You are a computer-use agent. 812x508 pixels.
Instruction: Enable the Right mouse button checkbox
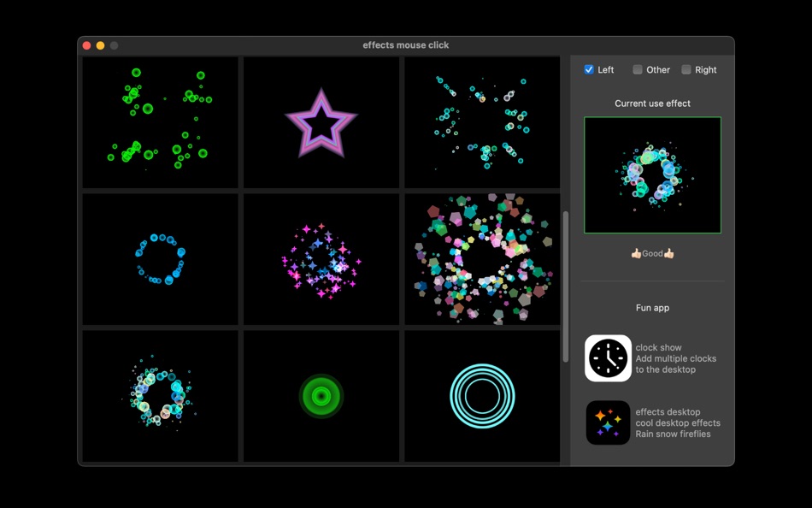(686, 69)
